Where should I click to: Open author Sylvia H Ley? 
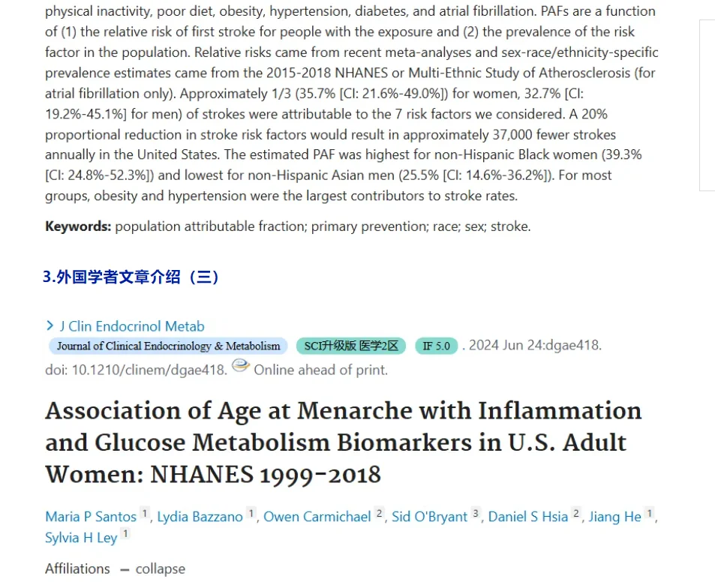point(81,538)
